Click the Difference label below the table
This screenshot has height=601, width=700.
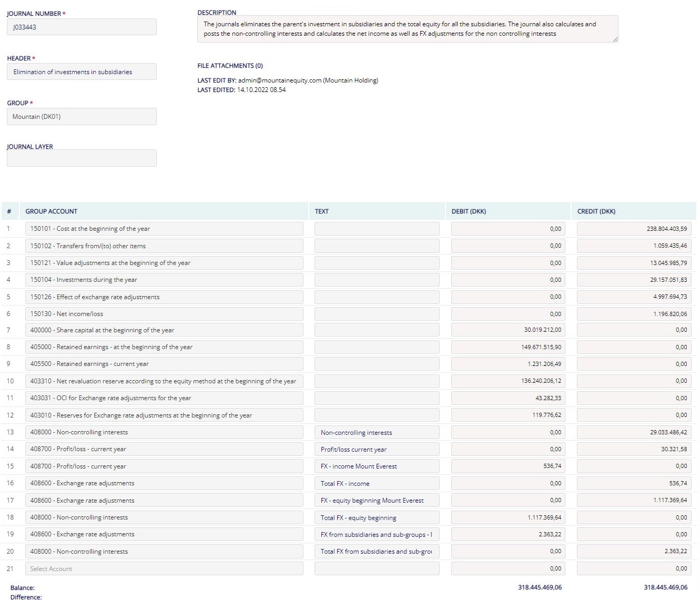[26, 597]
